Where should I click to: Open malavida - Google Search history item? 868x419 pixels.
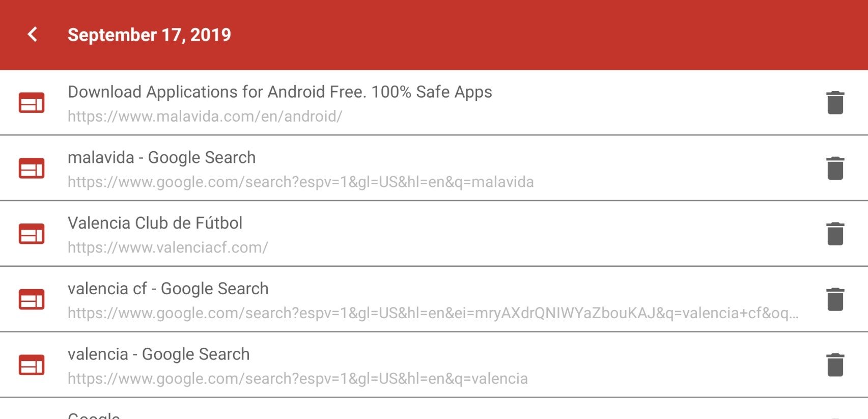(161, 157)
